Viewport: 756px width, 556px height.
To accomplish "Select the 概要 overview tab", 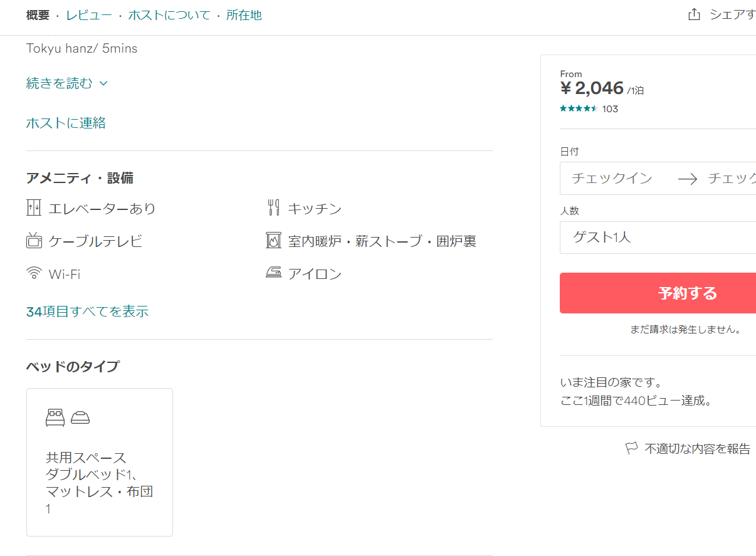I will (x=38, y=15).
